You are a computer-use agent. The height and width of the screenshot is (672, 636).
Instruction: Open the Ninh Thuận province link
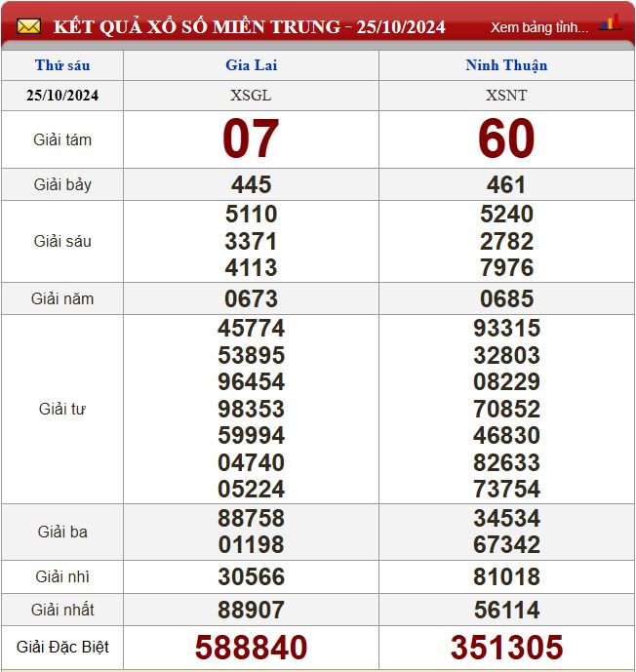(506, 65)
